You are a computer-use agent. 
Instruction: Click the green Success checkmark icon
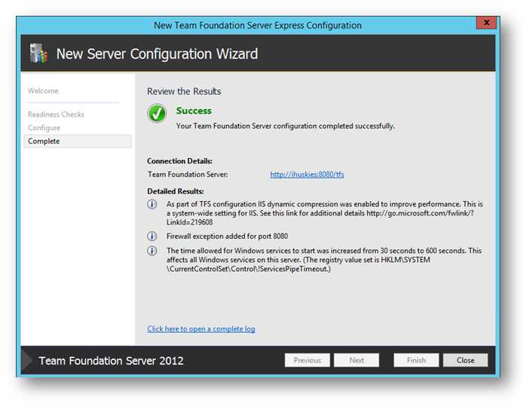[x=157, y=113]
